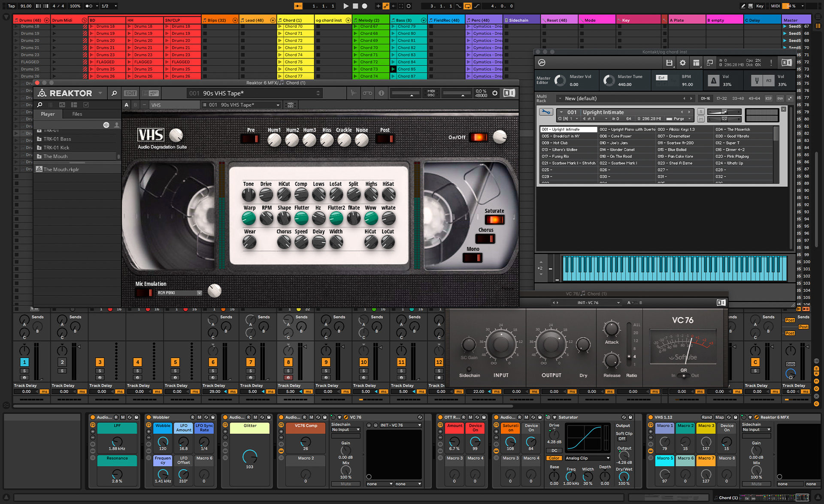
Task: Engage the Saturate switch on the VHS cassette
Action: (x=495, y=219)
